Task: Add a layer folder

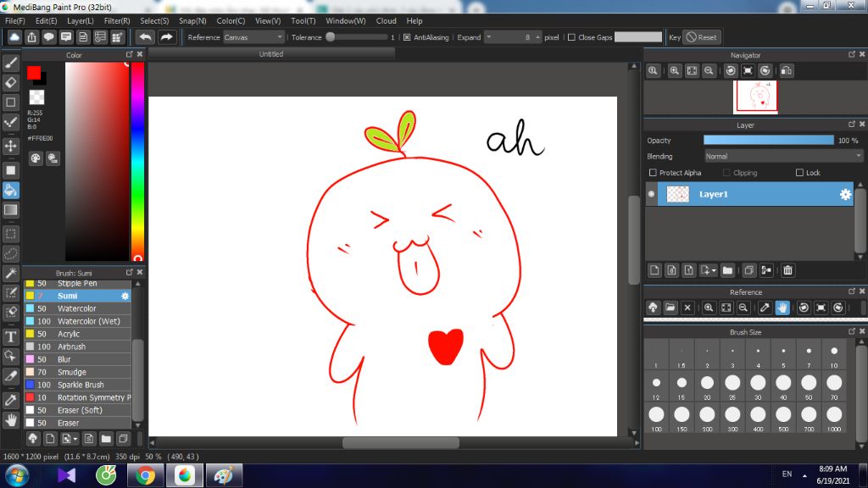Action: [727, 270]
